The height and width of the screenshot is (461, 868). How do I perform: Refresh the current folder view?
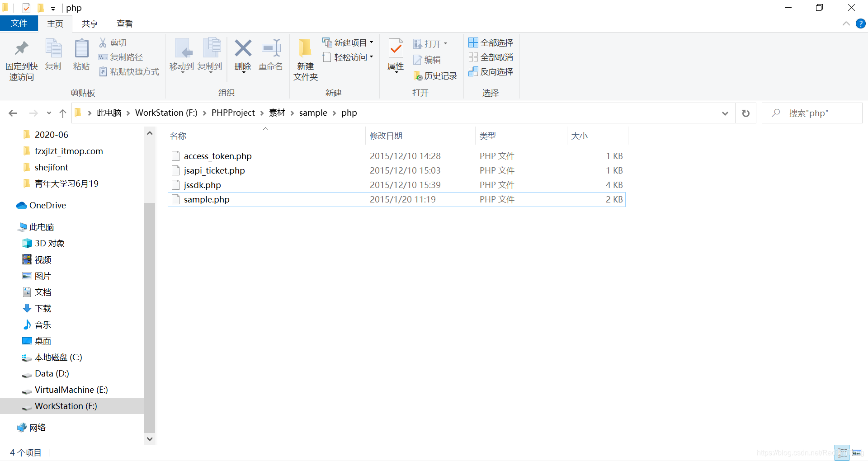click(x=746, y=113)
